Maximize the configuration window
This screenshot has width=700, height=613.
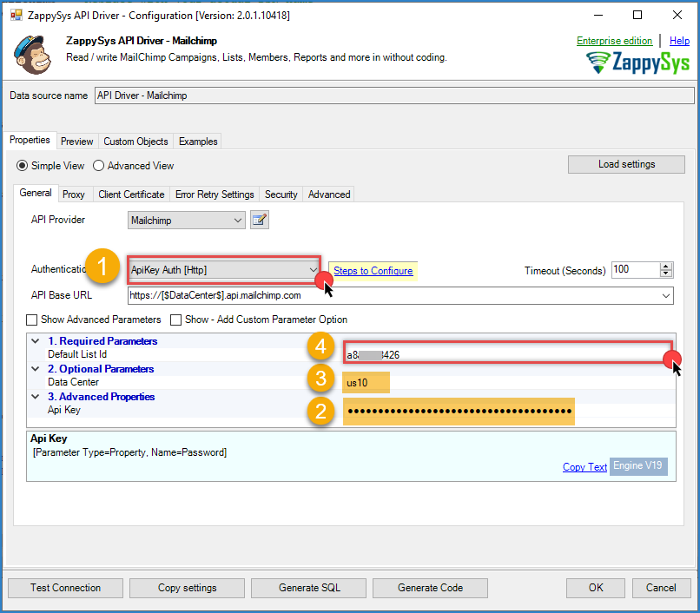[x=637, y=15]
